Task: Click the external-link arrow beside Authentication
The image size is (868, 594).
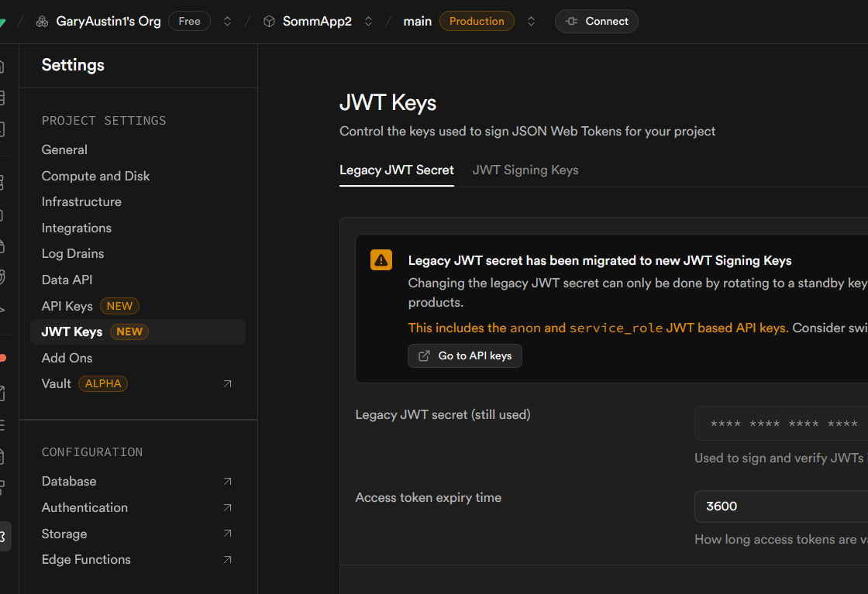Action: pos(227,508)
